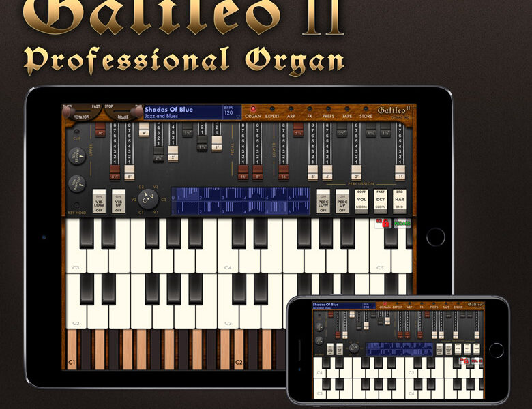Screen dimensions: 532x409
Task: Flip the DCY fast/slow percussion switch
Action: [381, 202]
